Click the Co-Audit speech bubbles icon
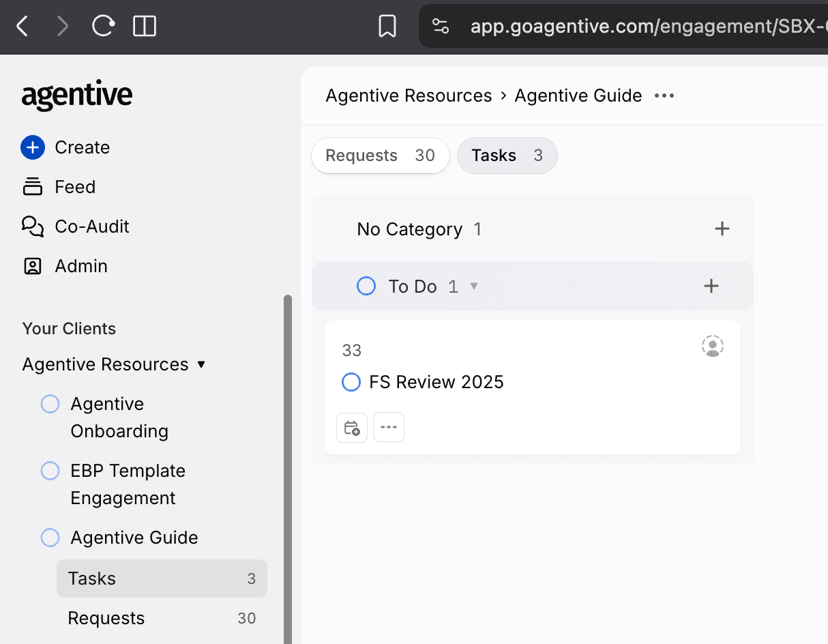This screenshot has width=828, height=644. click(x=33, y=226)
